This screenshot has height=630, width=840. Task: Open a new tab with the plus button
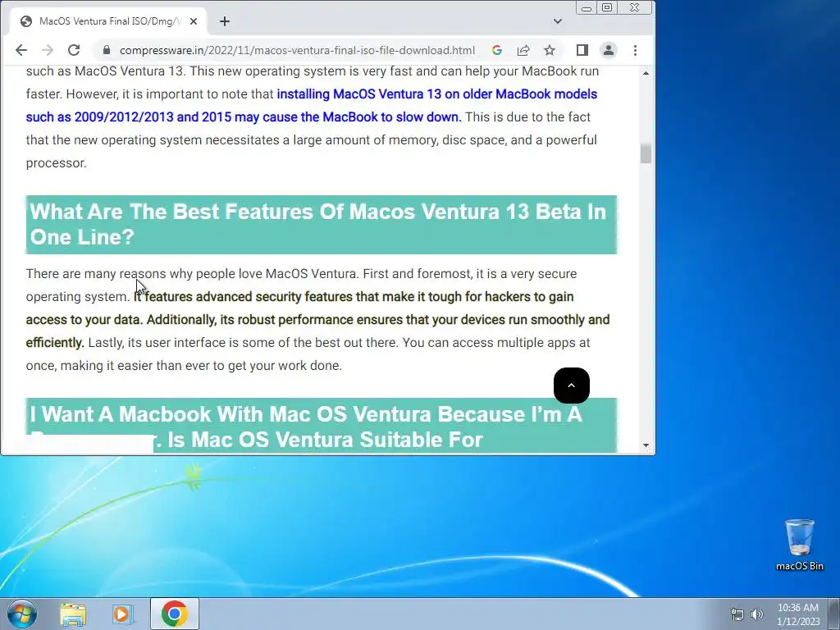[x=225, y=21]
